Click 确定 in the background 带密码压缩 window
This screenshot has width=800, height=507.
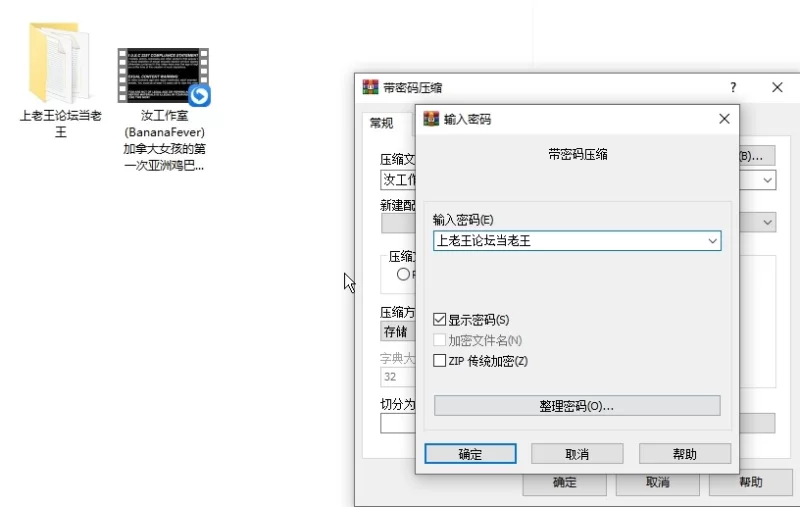click(x=564, y=484)
